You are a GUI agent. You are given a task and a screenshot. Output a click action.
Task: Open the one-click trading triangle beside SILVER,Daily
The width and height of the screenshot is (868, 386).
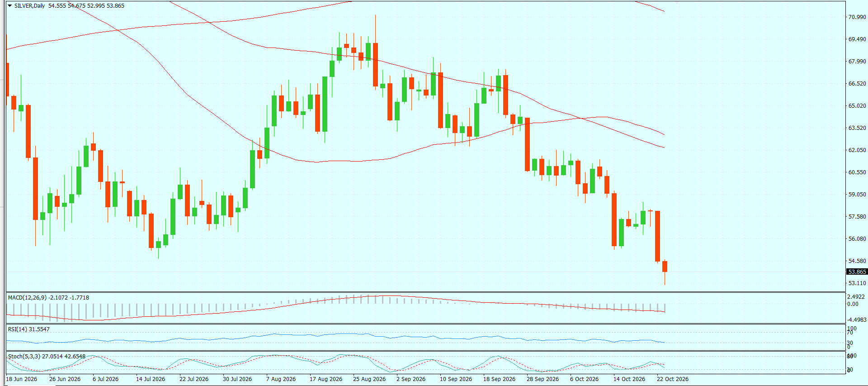(9, 6)
